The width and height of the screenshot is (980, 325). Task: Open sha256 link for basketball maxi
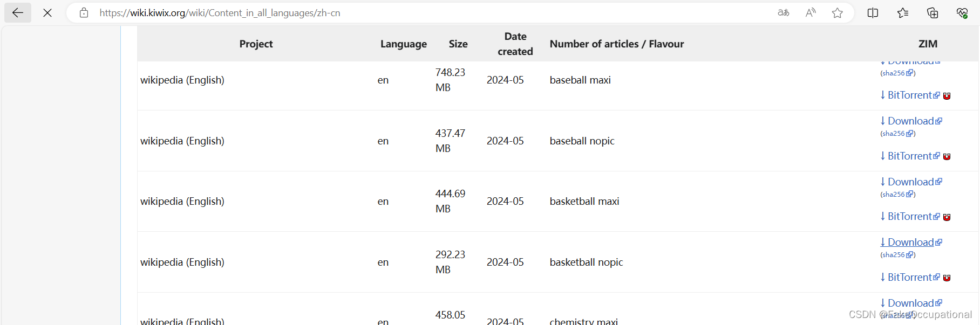(898, 195)
